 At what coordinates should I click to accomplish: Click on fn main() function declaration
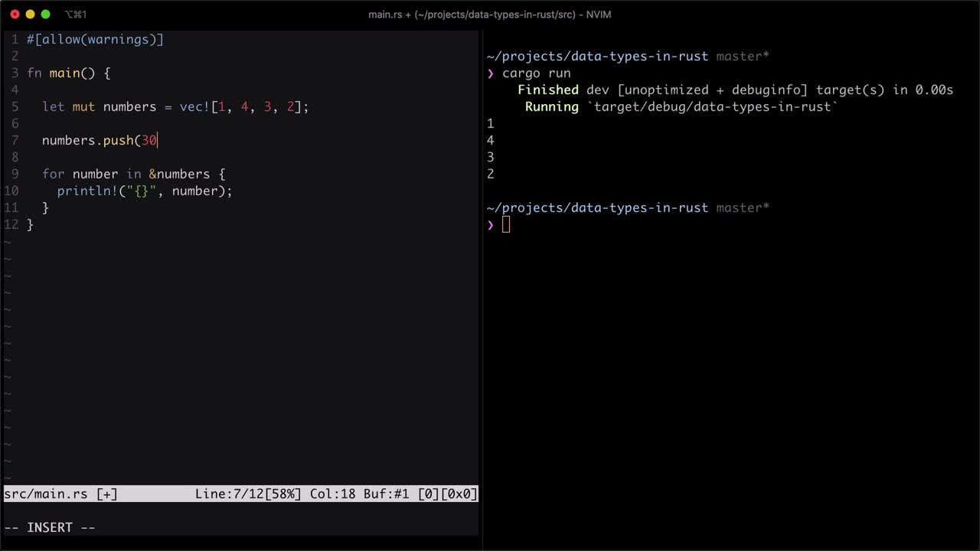tap(69, 73)
